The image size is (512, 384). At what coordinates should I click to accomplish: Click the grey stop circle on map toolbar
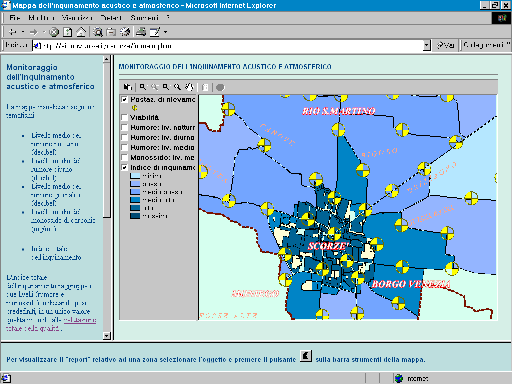click(x=220, y=87)
